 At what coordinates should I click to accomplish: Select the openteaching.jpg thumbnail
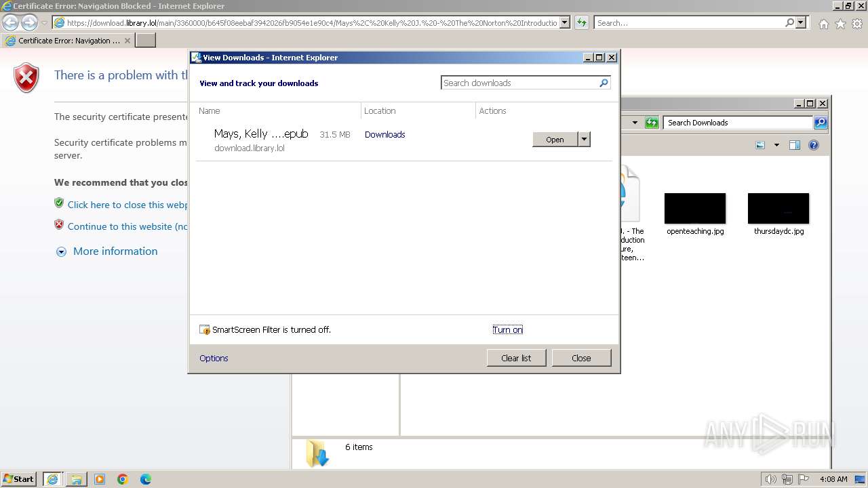pos(695,208)
